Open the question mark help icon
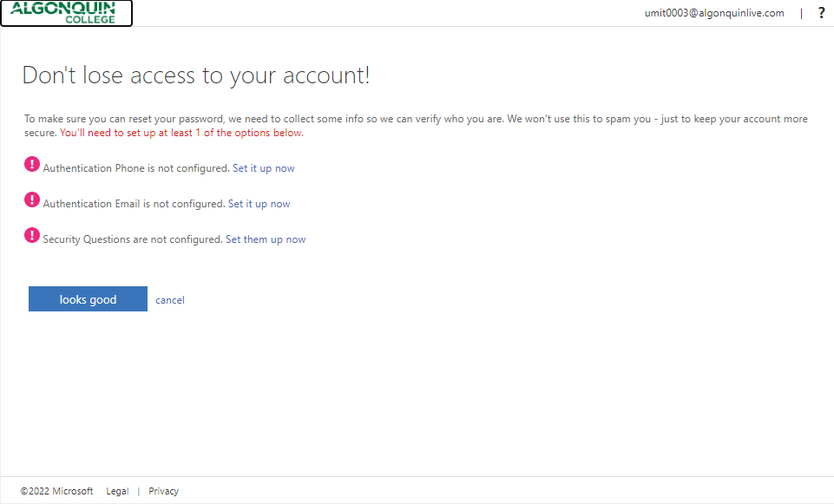 (x=821, y=13)
